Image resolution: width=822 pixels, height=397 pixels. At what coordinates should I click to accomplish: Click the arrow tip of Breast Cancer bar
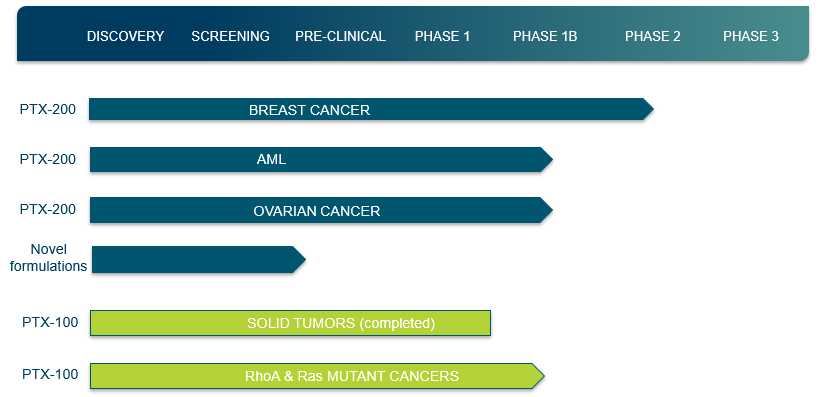point(649,109)
